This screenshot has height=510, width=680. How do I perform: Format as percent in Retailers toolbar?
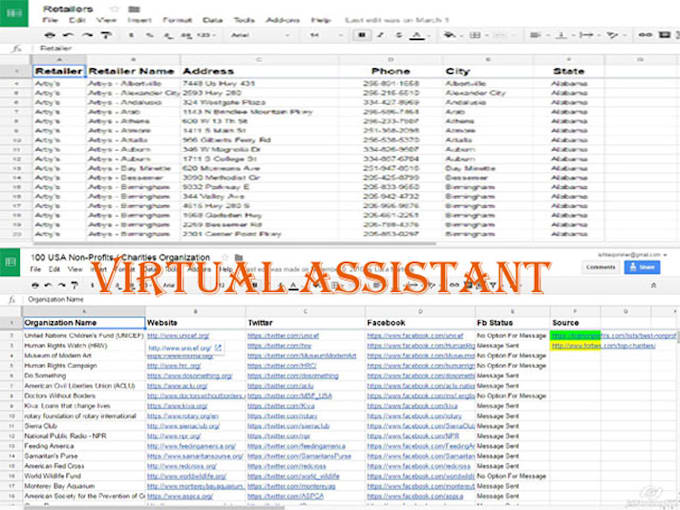point(150,35)
